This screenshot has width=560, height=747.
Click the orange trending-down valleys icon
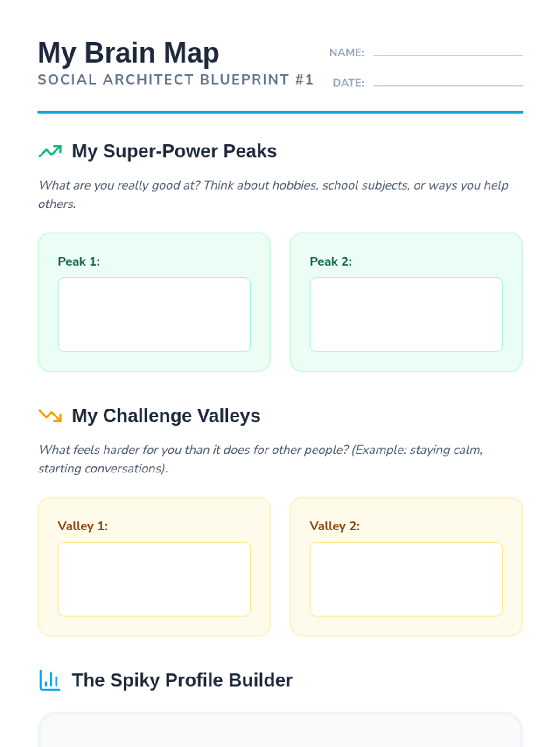pos(50,416)
